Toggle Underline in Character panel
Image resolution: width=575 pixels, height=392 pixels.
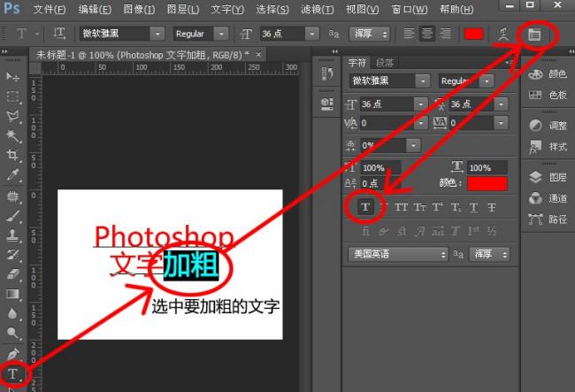pyautogui.click(x=474, y=208)
